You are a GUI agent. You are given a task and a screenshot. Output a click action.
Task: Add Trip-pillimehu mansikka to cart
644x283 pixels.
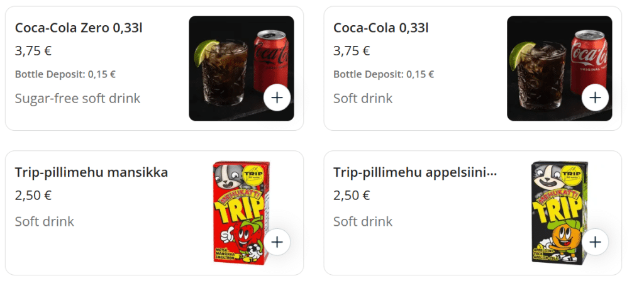[277, 242]
